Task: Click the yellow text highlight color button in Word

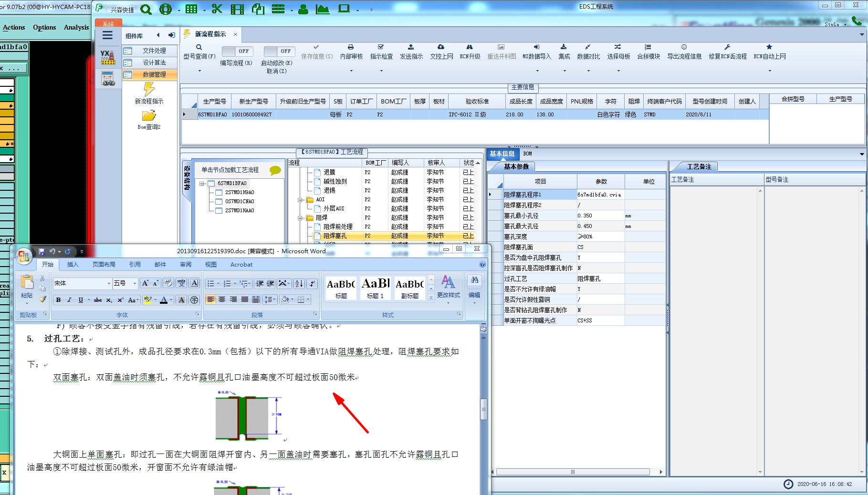Action: (x=147, y=300)
